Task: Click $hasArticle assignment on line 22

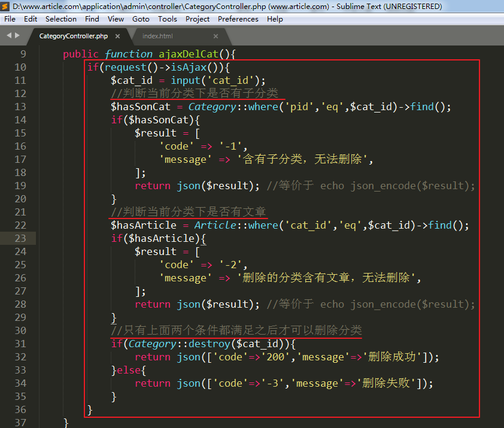Action: pyautogui.click(x=143, y=226)
